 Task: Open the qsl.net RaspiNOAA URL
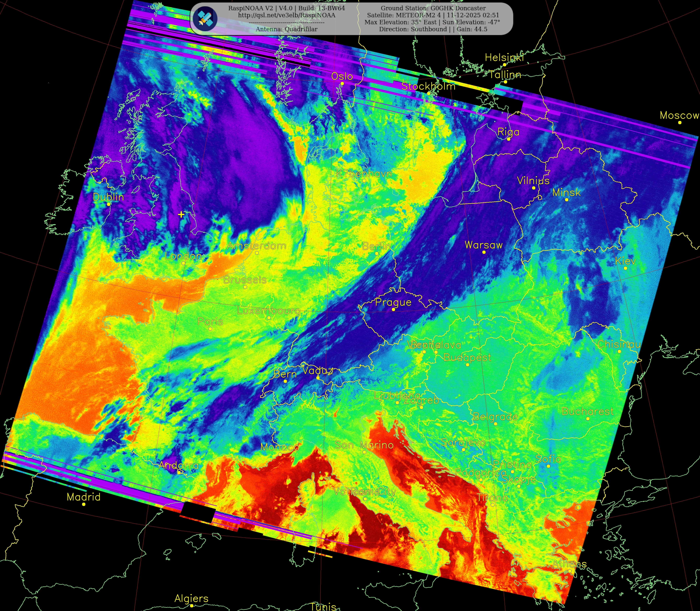coord(287,15)
